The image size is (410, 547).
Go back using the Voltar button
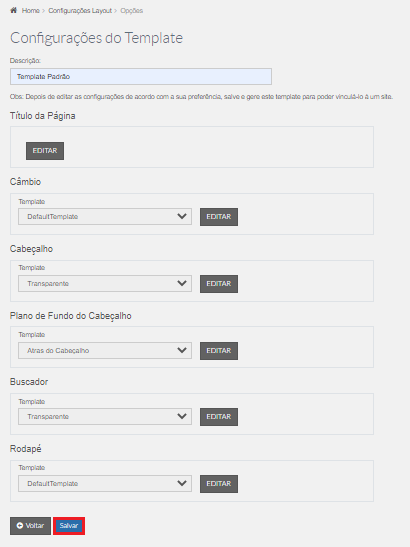click(30, 526)
